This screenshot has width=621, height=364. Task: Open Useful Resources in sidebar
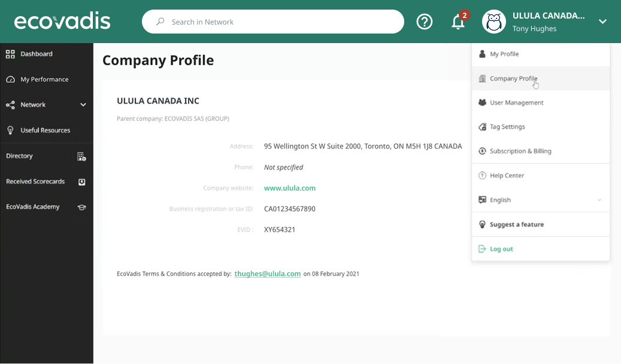point(46,130)
